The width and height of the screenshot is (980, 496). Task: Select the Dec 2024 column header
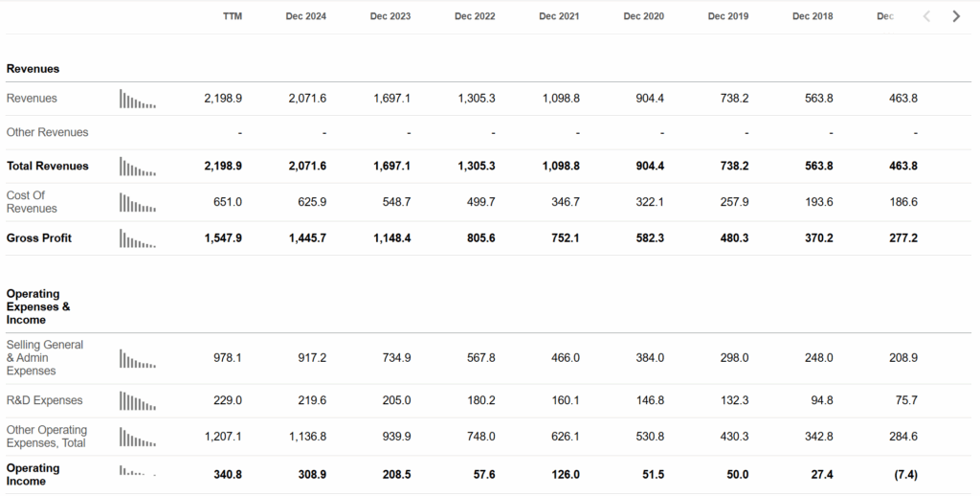tap(305, 16)
